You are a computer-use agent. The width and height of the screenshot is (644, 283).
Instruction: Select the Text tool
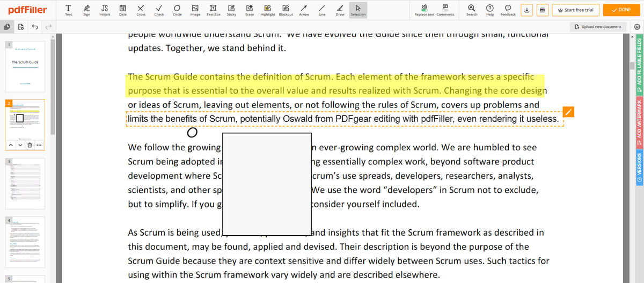(x=68, y=10)
